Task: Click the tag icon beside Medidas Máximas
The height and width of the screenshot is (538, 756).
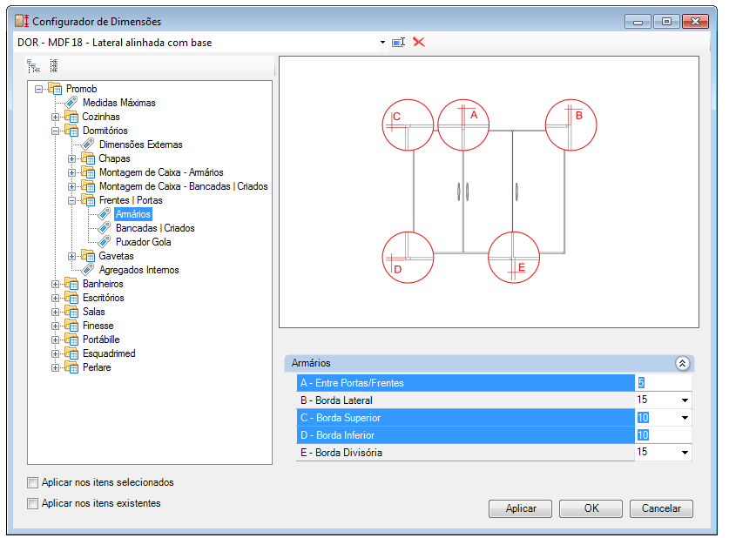Action: pos(71,102)
